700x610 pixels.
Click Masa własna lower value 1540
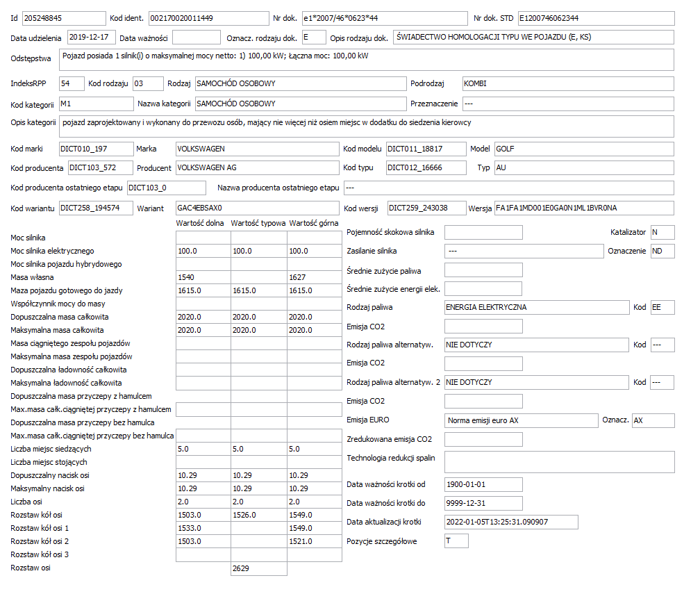(x=203, y=277)
